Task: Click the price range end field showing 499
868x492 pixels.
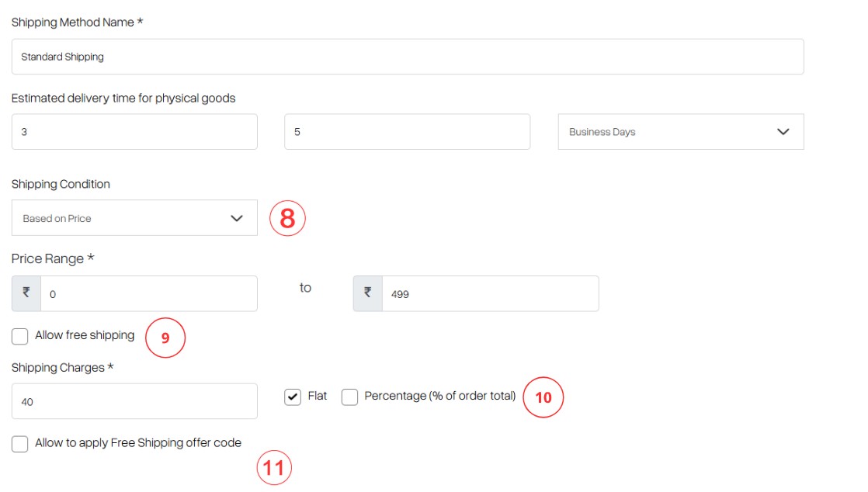Action: (x=491, y=293)
